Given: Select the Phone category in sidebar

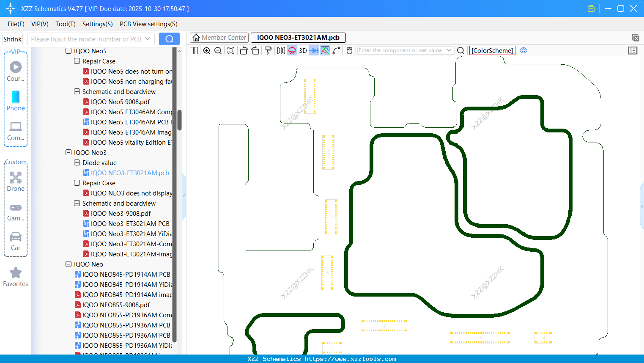Looking at the screenshot, I should coord(16,101).
